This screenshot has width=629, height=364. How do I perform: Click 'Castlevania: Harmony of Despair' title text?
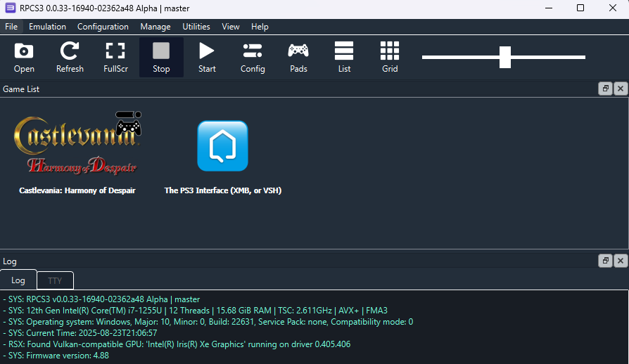pos(77,190)
